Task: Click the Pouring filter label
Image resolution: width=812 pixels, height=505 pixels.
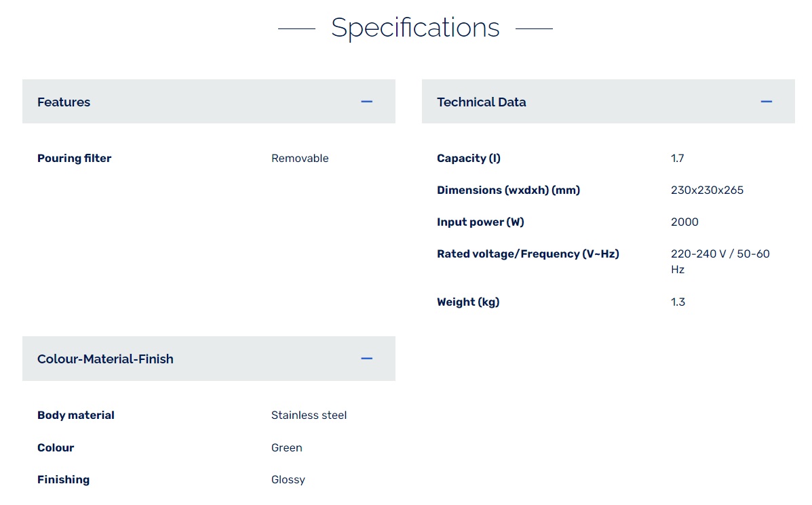Action: (x=74, y=159)
